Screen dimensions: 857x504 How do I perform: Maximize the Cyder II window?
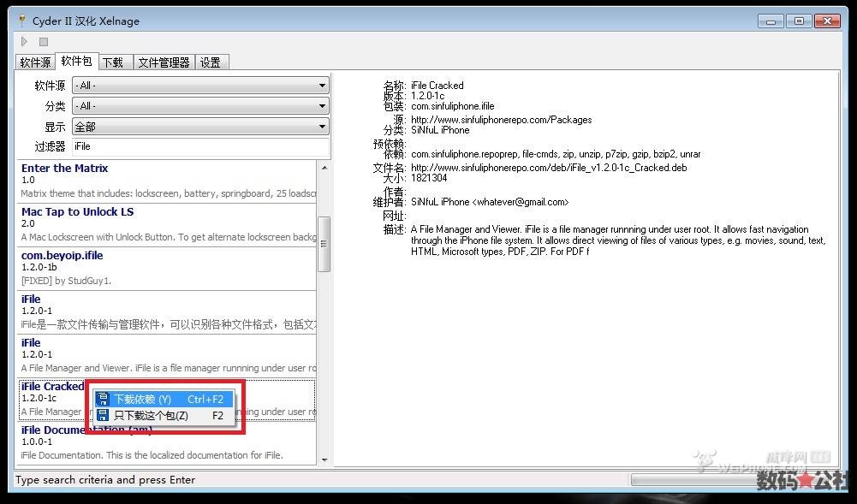[x=799, y=21]
